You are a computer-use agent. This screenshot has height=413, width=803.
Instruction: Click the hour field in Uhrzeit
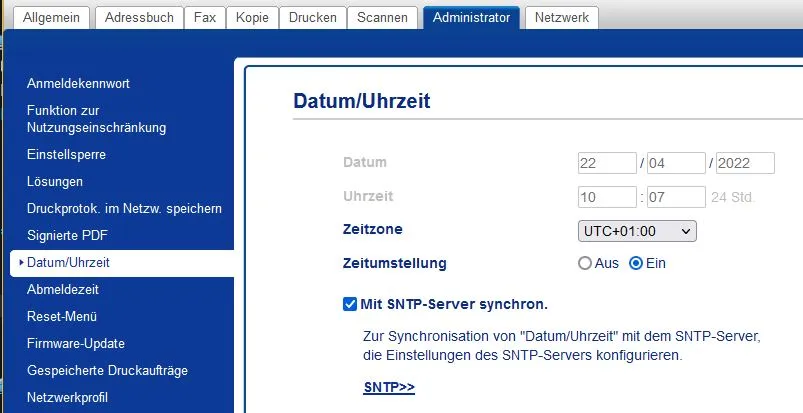[x=607, y=197]
